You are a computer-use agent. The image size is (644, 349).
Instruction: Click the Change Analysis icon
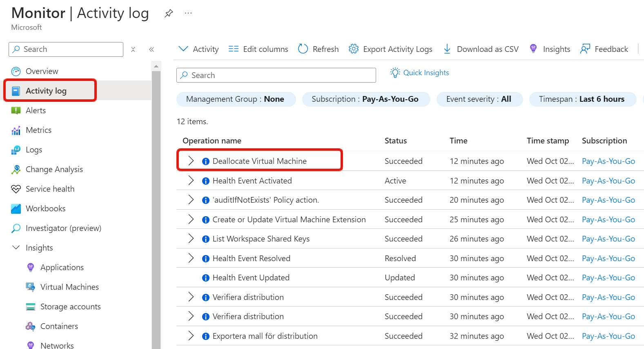[x=16, y=170]
